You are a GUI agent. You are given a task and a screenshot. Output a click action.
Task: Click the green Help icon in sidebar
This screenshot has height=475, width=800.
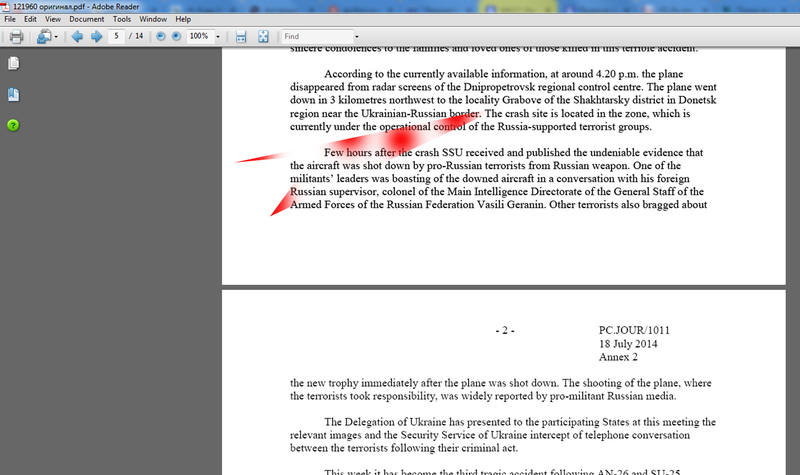[13, 125]
